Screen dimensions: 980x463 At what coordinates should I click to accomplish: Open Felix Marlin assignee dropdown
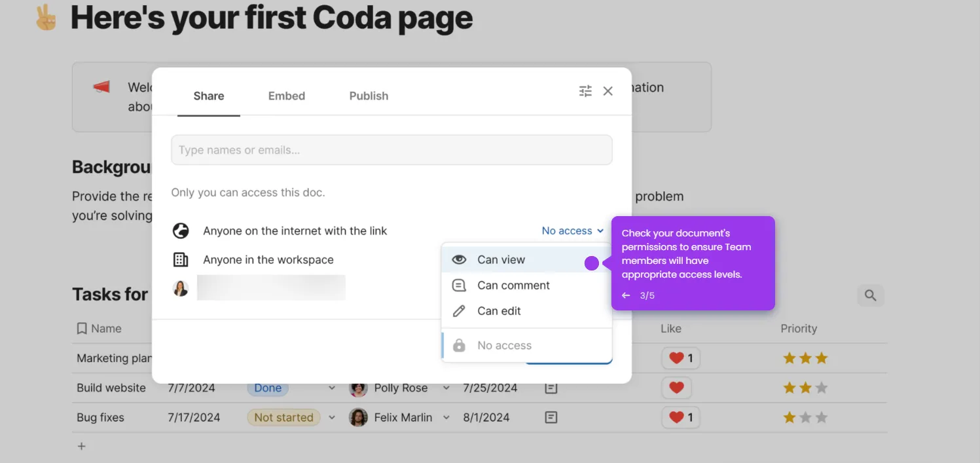point(446,417)
